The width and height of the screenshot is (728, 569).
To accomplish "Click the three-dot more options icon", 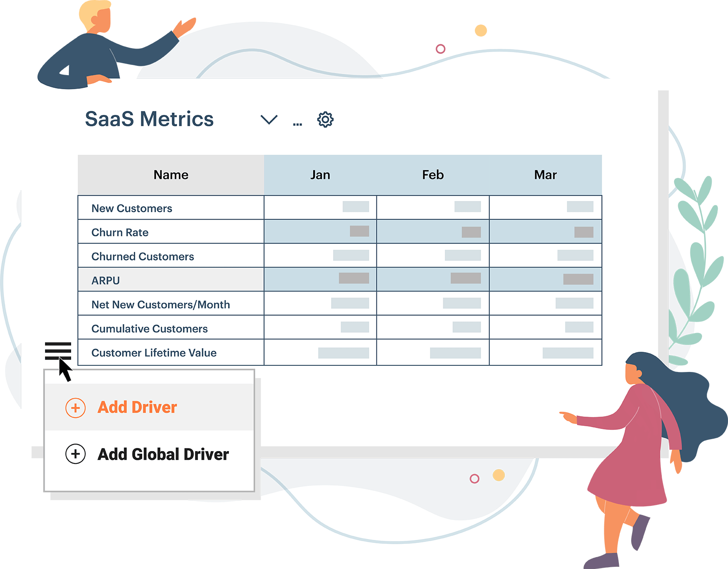I will 297,124.
